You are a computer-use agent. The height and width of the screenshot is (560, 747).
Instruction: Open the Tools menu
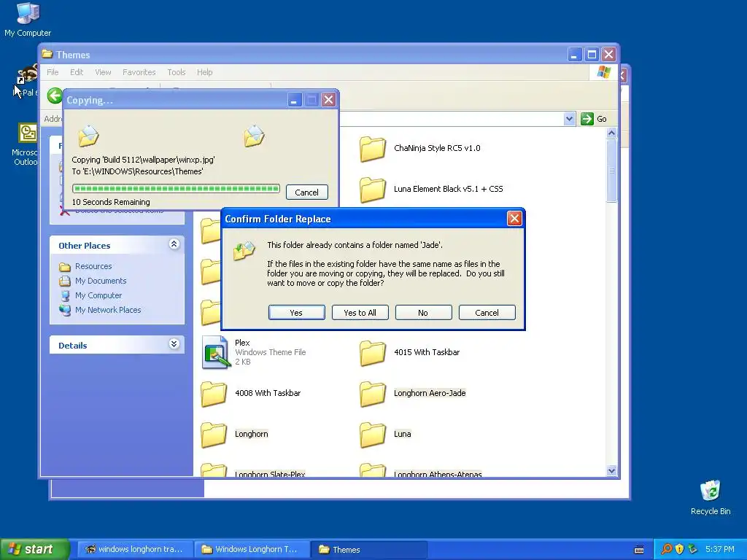[177, 72]
